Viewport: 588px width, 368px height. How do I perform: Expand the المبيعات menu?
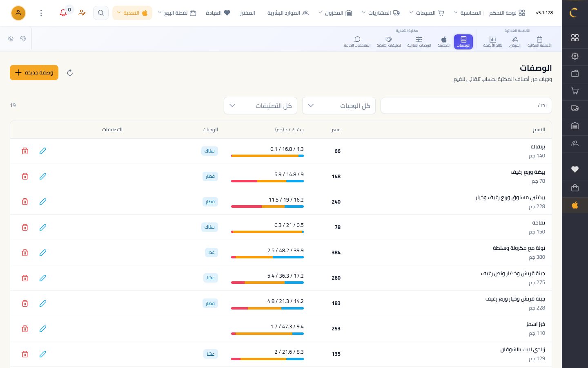point(427,13)
